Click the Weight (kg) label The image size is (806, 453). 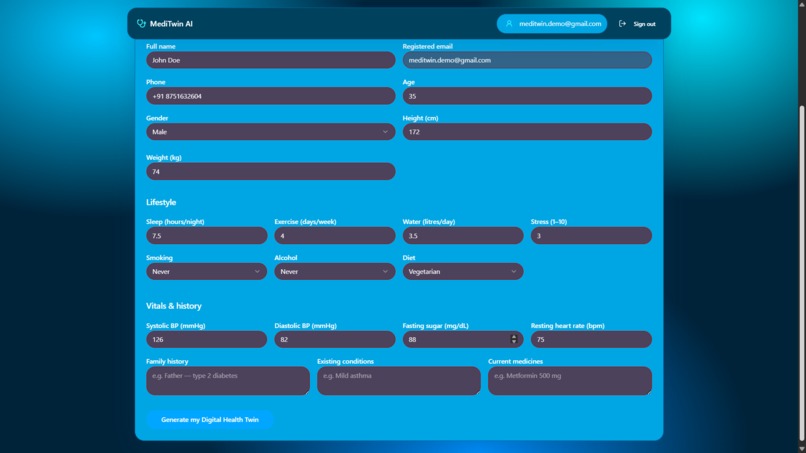(x=163, y=157)
